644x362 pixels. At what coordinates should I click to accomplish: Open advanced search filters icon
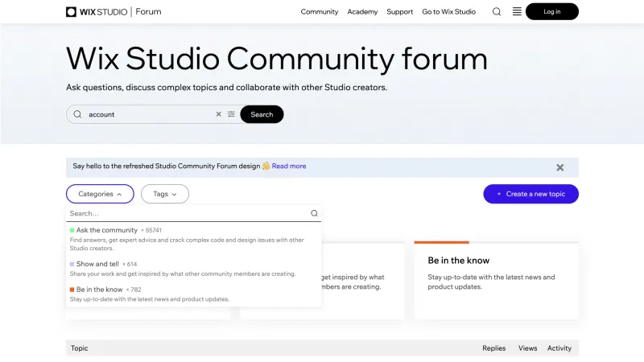(231, 114)
